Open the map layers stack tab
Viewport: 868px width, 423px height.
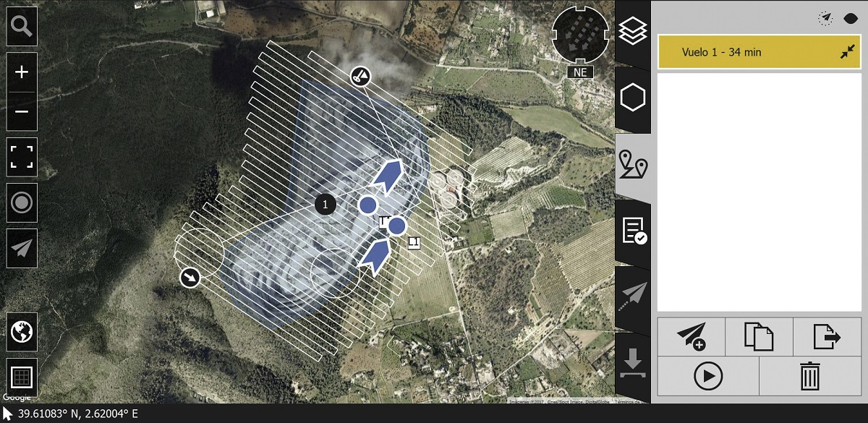coord(633,32)
